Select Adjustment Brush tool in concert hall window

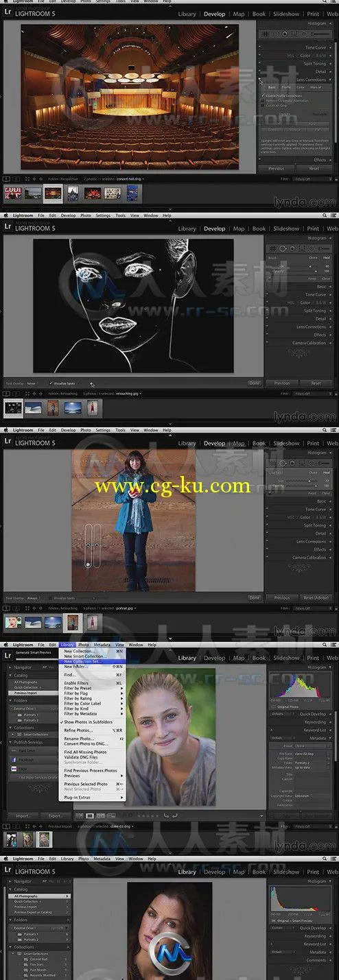(x=320, y=34)
